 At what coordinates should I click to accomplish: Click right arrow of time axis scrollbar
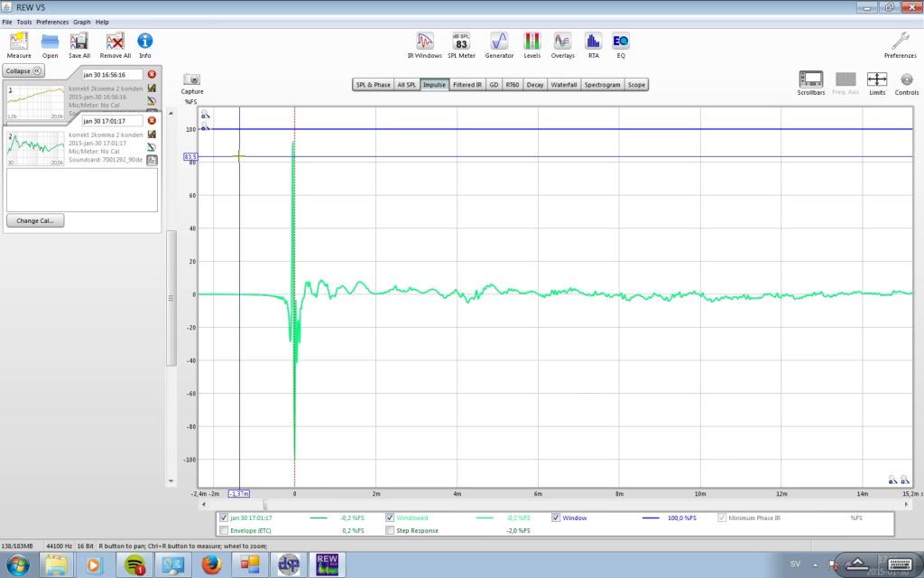coord(906,505)
